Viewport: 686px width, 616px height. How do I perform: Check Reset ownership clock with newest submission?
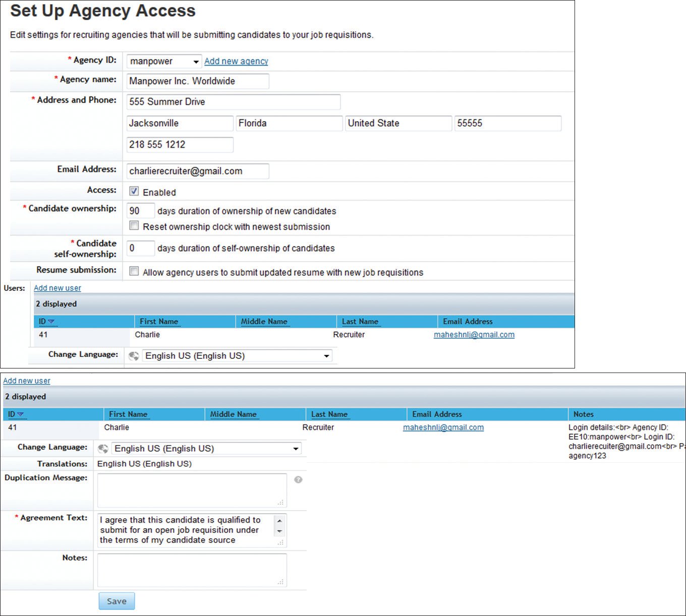[x=134, y=225]
